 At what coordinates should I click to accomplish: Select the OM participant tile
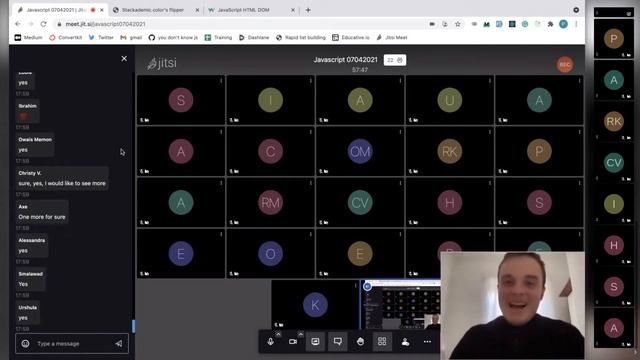tap(360, 151)
